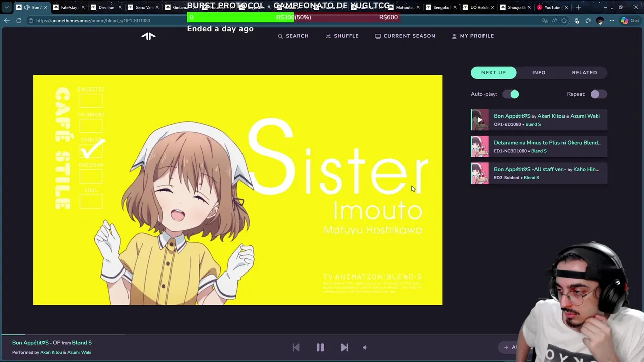Click the tab audio speaker icon on active tab
Screen dimensions: 644x362
click(26, 7)
